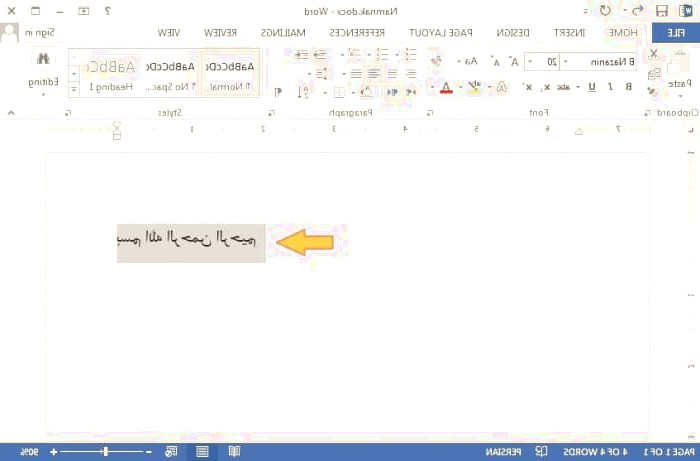Click the Cut scissors icon

click(x=654, y=53)
